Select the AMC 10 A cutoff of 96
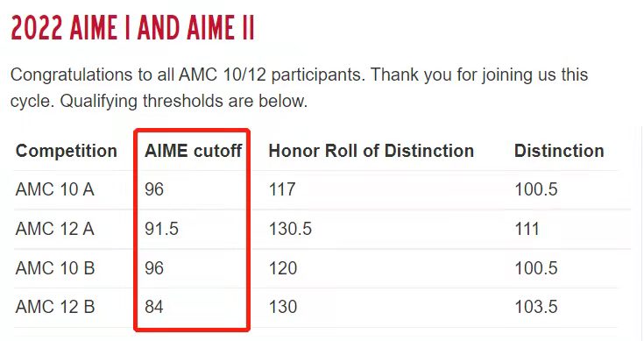This screenshot has height=341, width=644. point(154,189)
